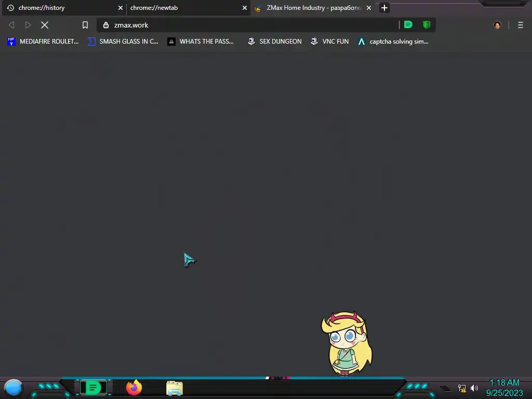Image resolution: width=532 pixels, height=399 pixels.
Task: Open the green shield extension icon
Action: 427,25
